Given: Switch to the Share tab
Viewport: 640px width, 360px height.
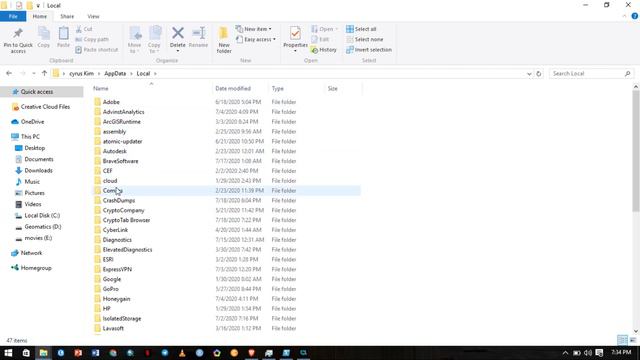Looking at the screenshot, I should coord(67,16).
